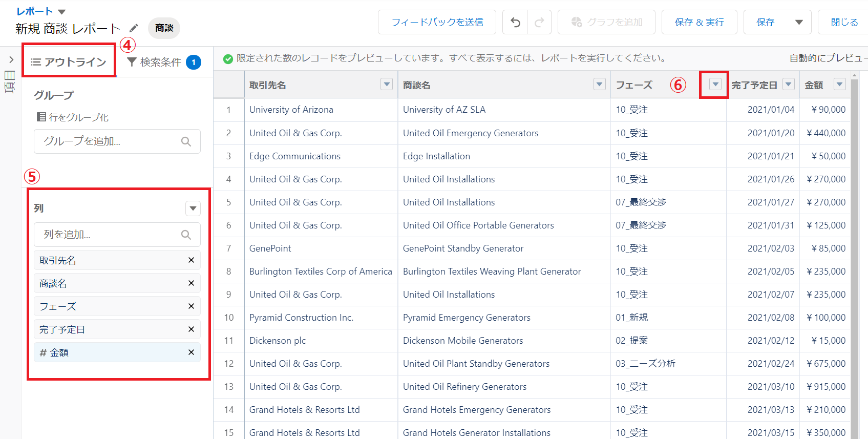Click the pencil icon to rename report
868x439 pixels.
click(x=134, y=28)
